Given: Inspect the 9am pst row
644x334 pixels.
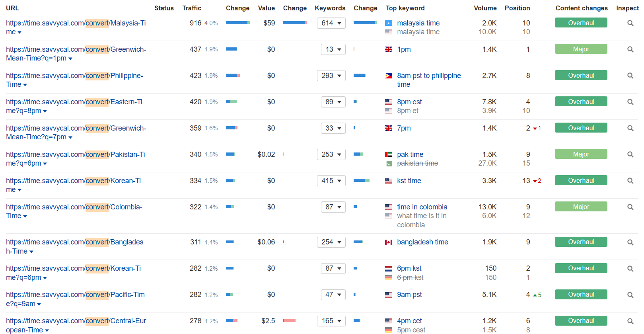Looking at the screenshot, I should [x=630, y=295].
